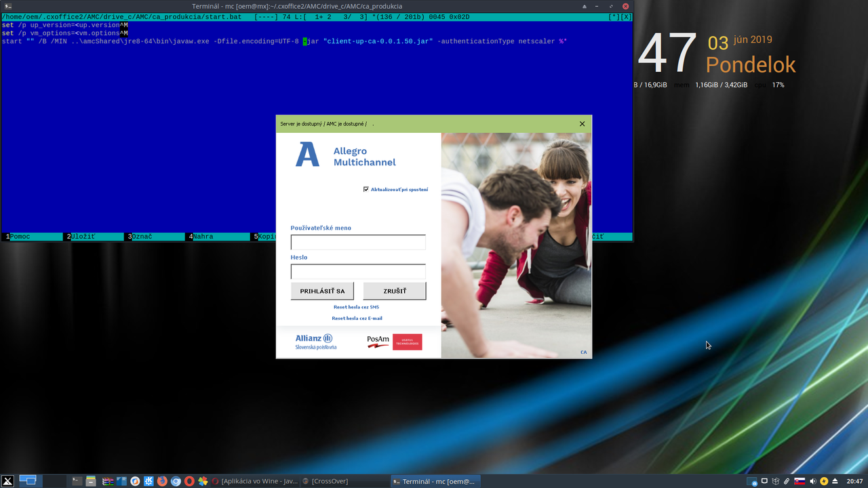Close the Allegro login dialog
868x488 pixels.
tap(582, 124)
